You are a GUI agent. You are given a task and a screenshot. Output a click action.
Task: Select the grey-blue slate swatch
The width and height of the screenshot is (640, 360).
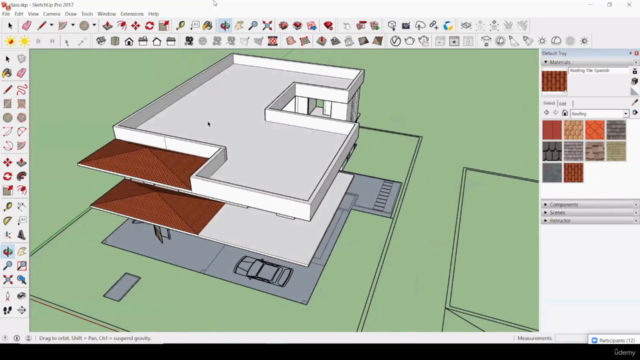pyautogui.click(x=552, y=172)
